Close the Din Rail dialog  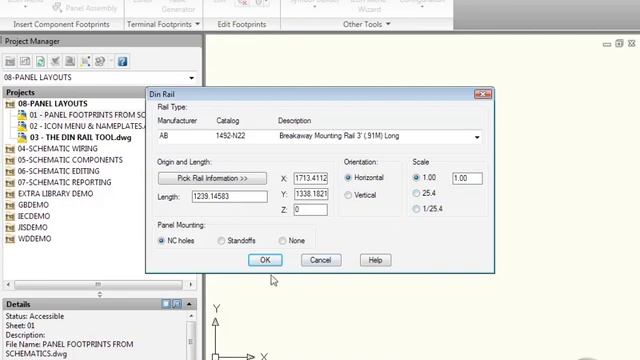pos(483,94)
